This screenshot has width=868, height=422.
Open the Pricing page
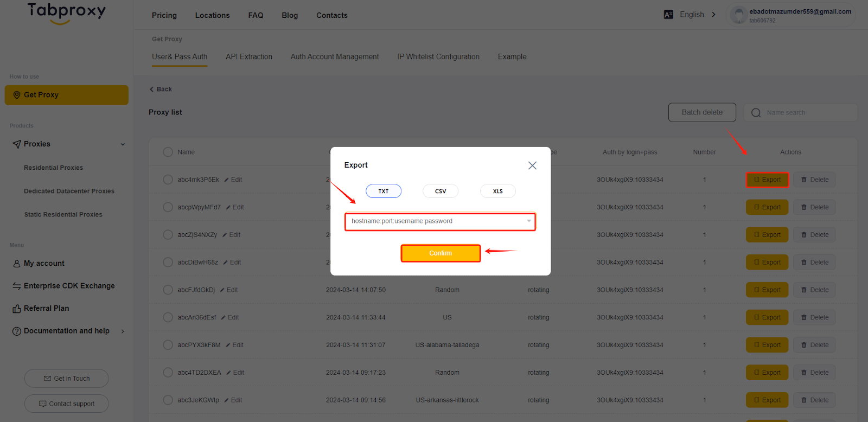(164, 15)
